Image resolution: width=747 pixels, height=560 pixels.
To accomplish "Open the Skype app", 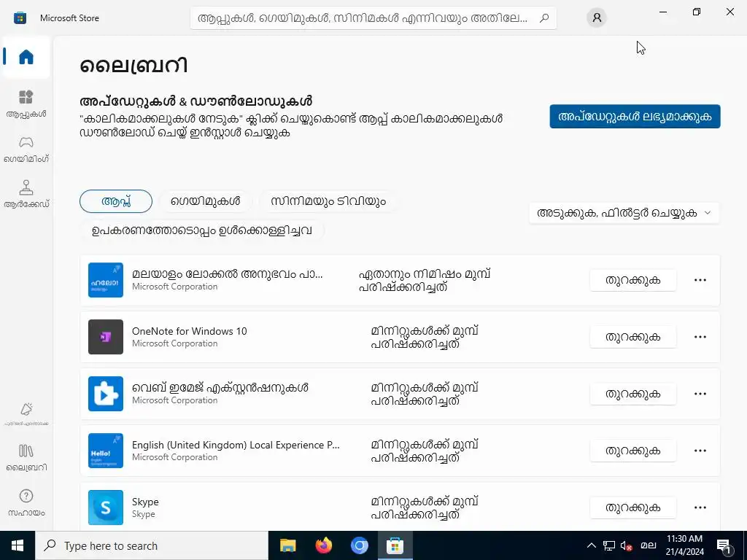I will (x=632, y=507).
